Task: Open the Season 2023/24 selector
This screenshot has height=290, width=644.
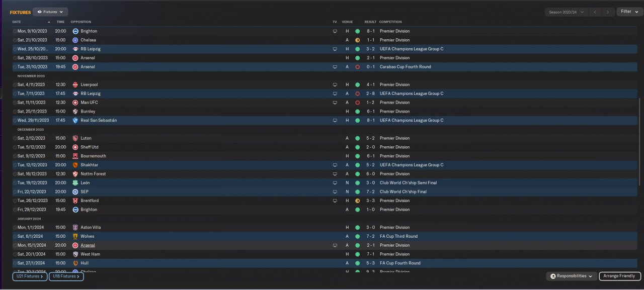Action: pos(565,12)
